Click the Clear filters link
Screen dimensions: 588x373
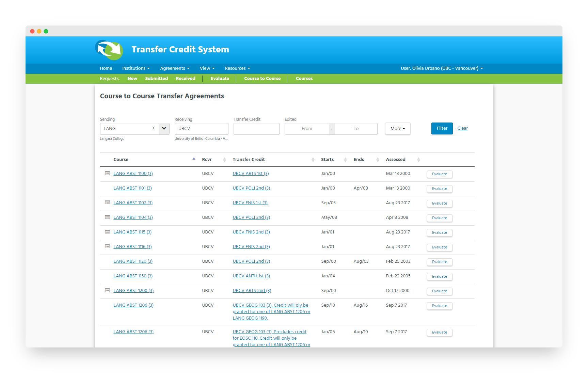coord(462,128)
